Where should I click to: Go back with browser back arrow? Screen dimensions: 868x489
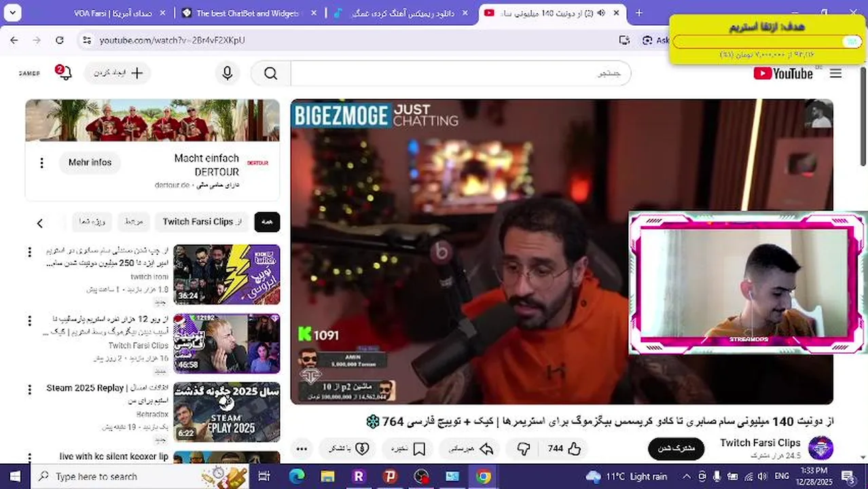[x=14, y=41]
